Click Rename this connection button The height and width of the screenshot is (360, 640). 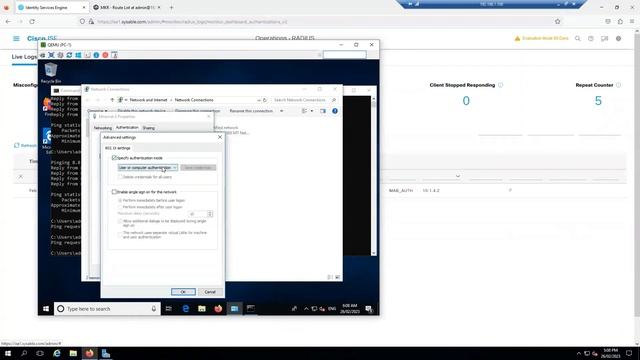[x=251, y=111]
